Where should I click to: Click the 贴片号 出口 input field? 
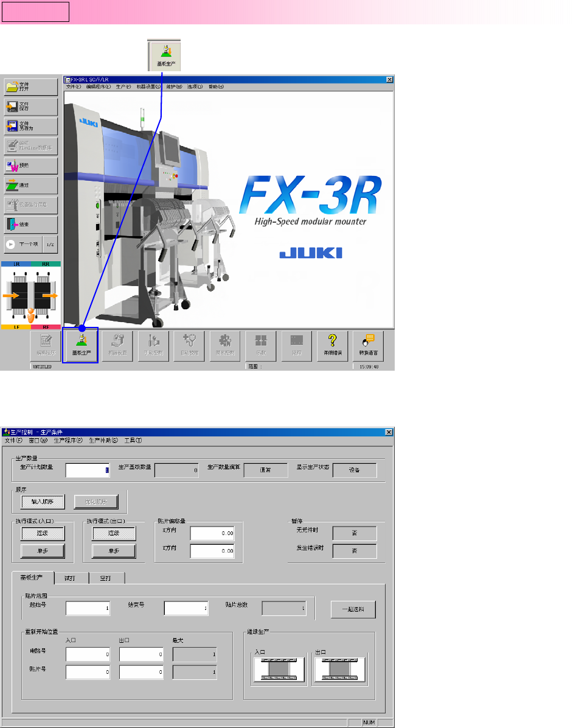click(141, 672)
